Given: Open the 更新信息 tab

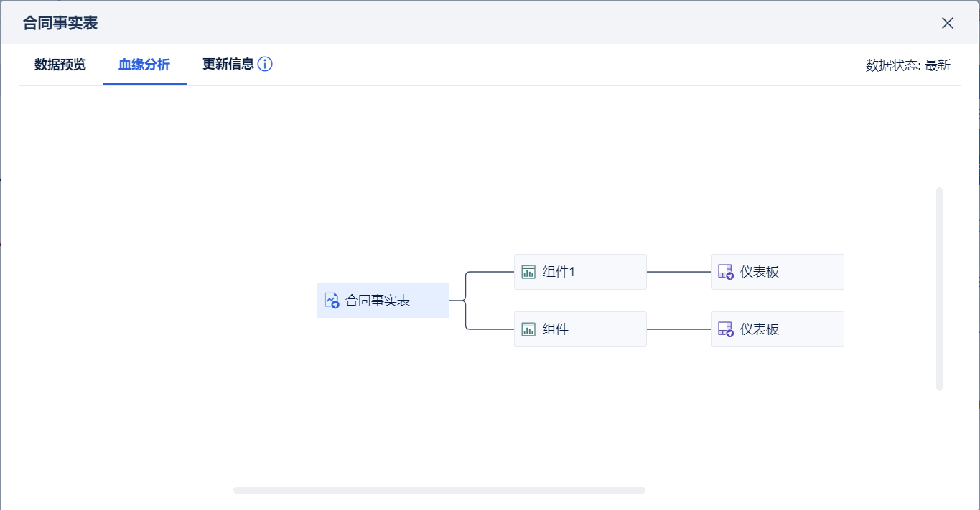Looking at the screenshot, I should point(228,64).
